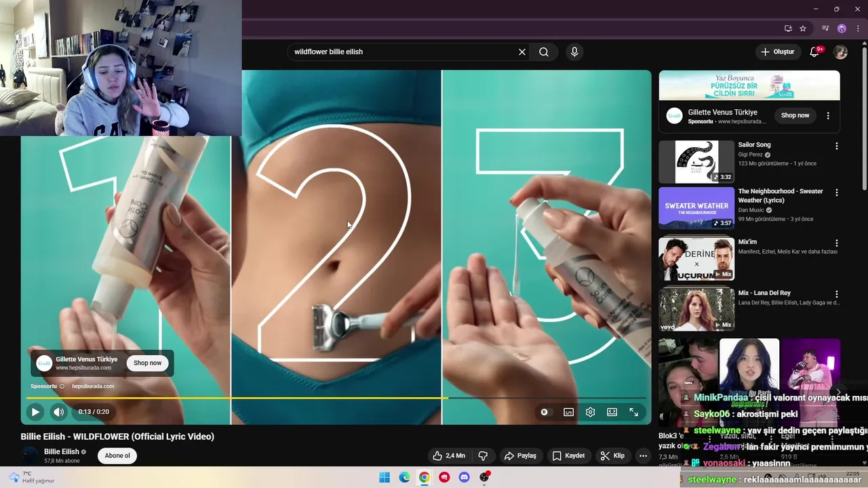Open the Gigi Perez channel name
Image resolution: width=868 pixels, height=488 pixels.
(x=751, y=155)
